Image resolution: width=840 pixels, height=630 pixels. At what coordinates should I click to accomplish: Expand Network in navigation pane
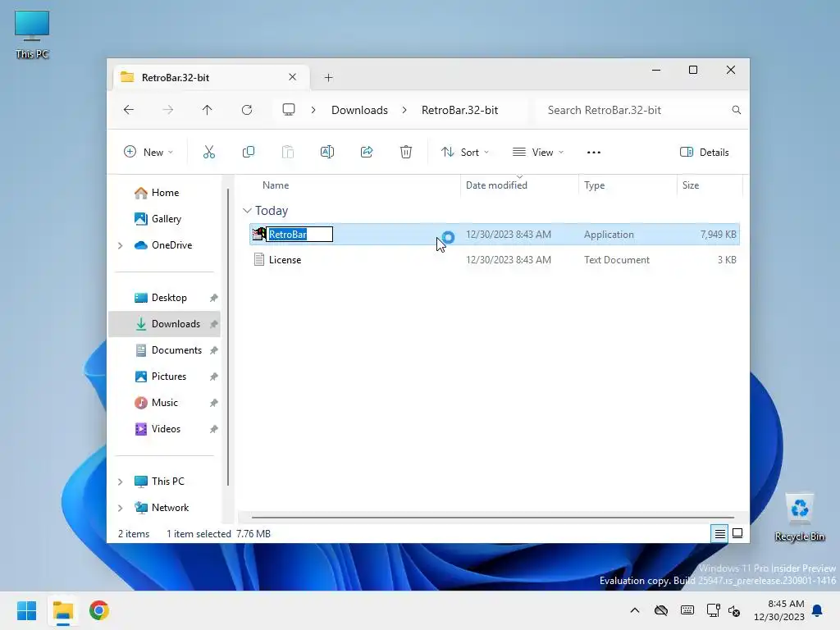tap(120, 508)
